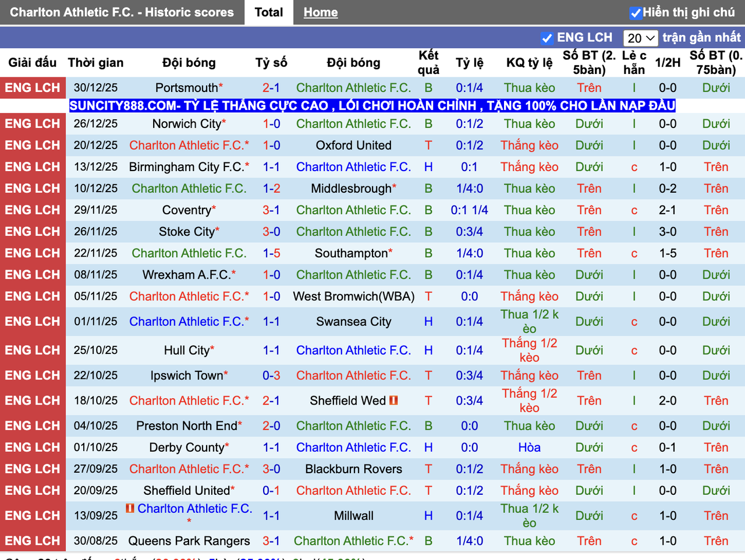This screenshot has height=560, width=745.
Task: Click date 26/12/25 in the table
Action: [x=95, y=124]
